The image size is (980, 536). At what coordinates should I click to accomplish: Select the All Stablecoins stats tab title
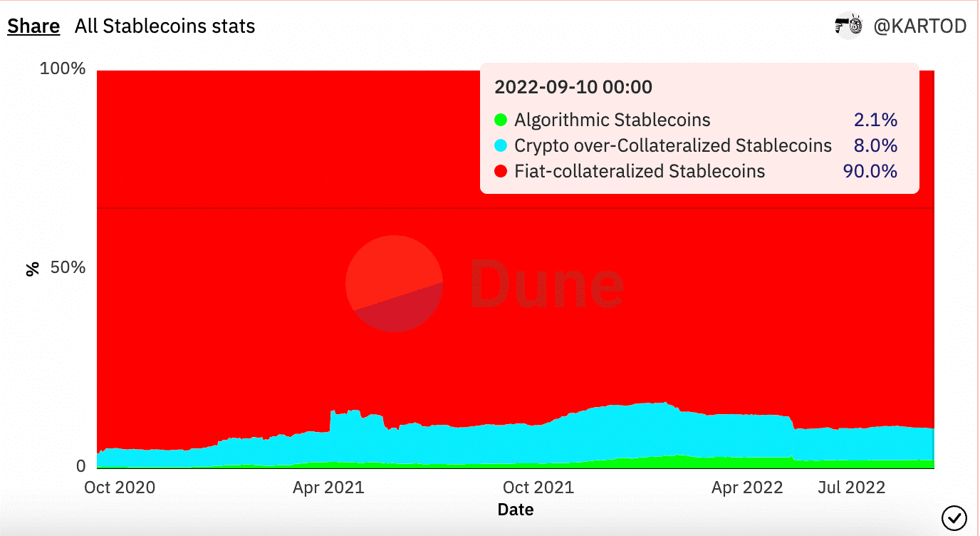165,26
